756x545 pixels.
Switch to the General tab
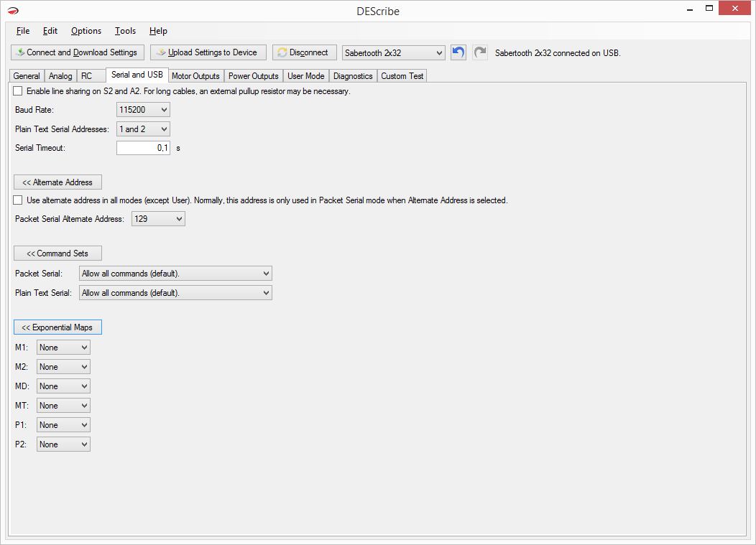(27, 76)
